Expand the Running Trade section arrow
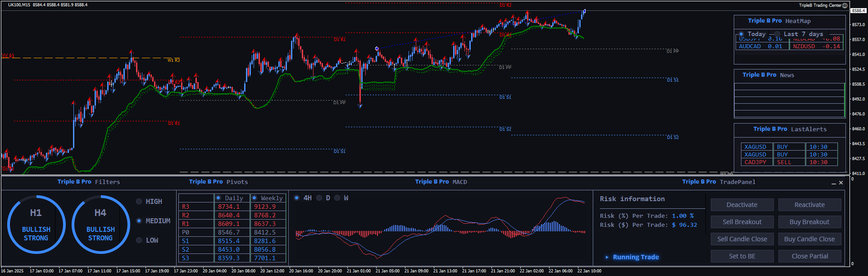Viewport: 868px width, 276px height. tap(607, 257)
